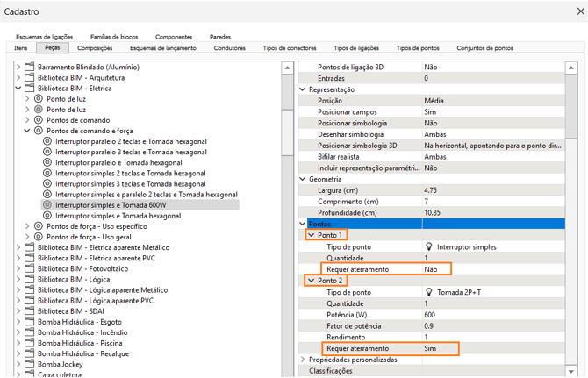The width and height of the screenshot is (588, 378).
Task: Expand the Propriedades personalizadas section
Action: (304, 360)
